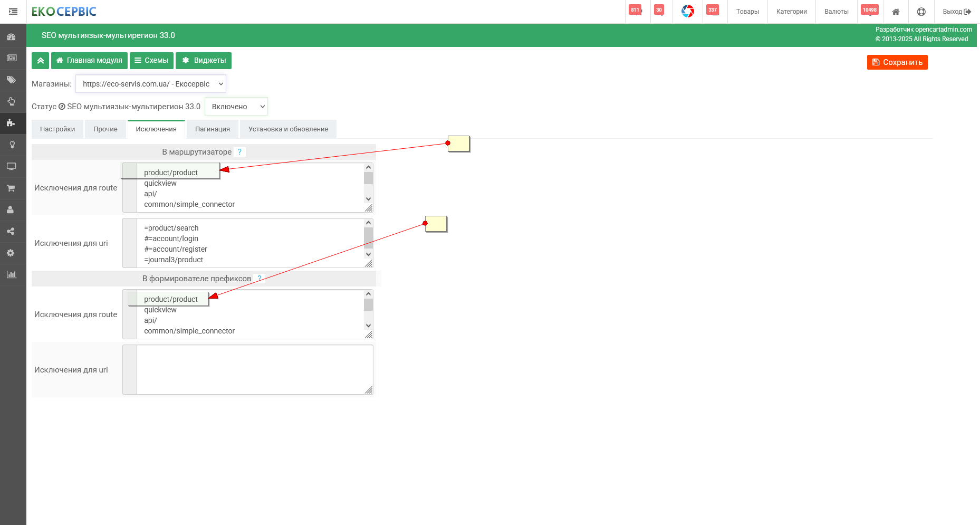980x525 pixels.
Task: Open the gear system icon in sidebar
Action: point(11,253)
